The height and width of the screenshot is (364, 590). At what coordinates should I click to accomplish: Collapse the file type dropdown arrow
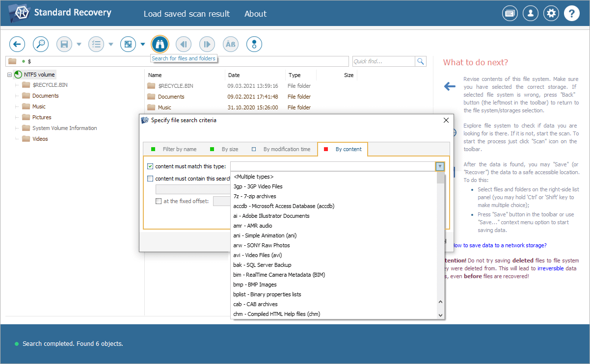pyautogui.click(x=440, y=167)
